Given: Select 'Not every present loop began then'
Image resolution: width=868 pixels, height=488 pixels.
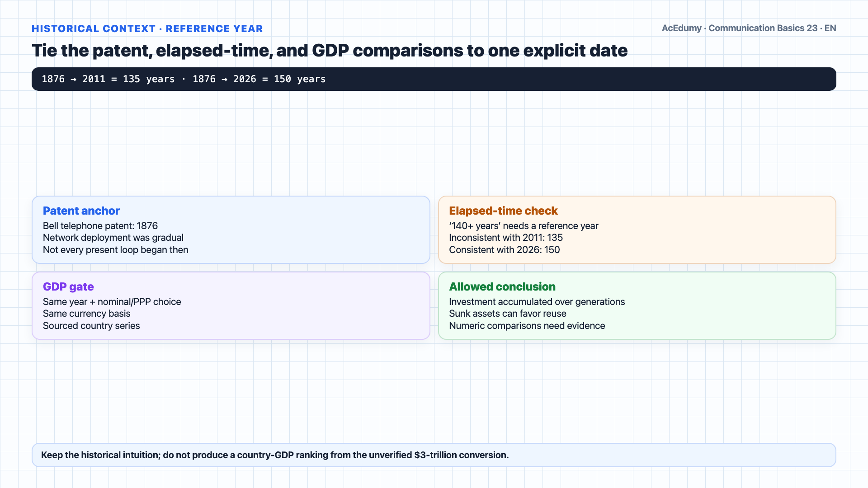Looking at the screenshot, I should [115, 250].
